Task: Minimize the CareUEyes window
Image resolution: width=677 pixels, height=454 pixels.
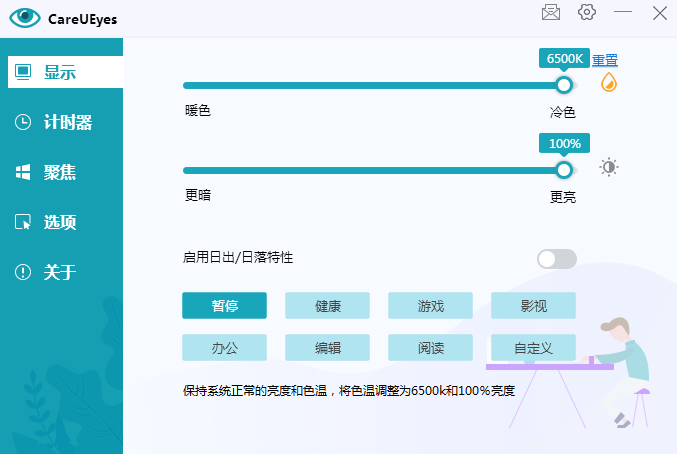Action: 623,12
